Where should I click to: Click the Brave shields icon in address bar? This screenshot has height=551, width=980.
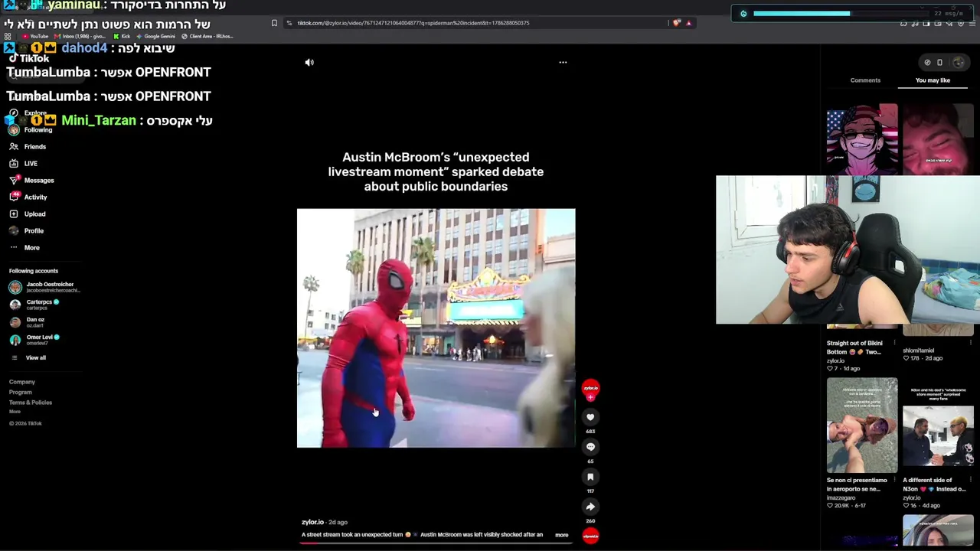click(x=676, y=23)
